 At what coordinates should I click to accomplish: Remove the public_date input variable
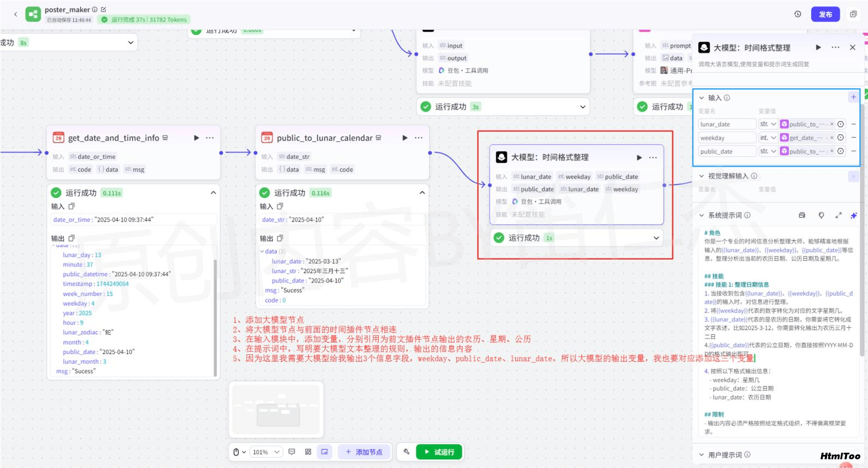(x=854, y=151)
